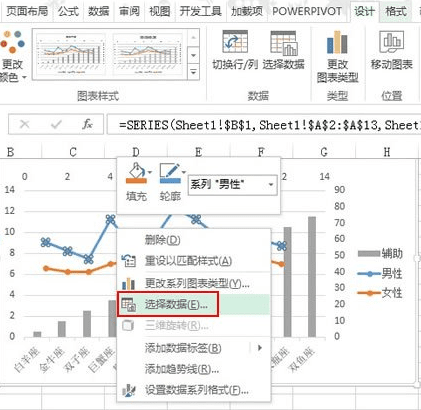This screenshot has height=410, width=421.
Task: Expand the 添加数据标签 submenu arrow
Action: (260, 348)
